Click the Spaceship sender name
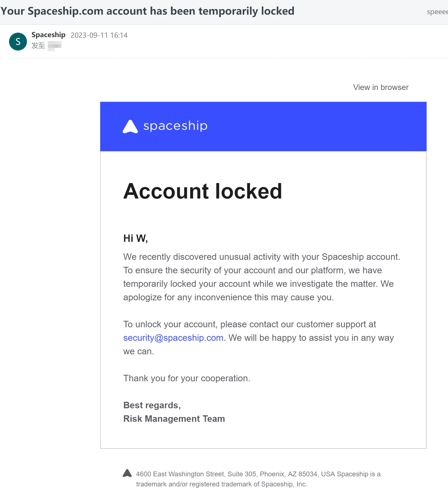The width and height of the screenshot is (448, 496). 48,35
